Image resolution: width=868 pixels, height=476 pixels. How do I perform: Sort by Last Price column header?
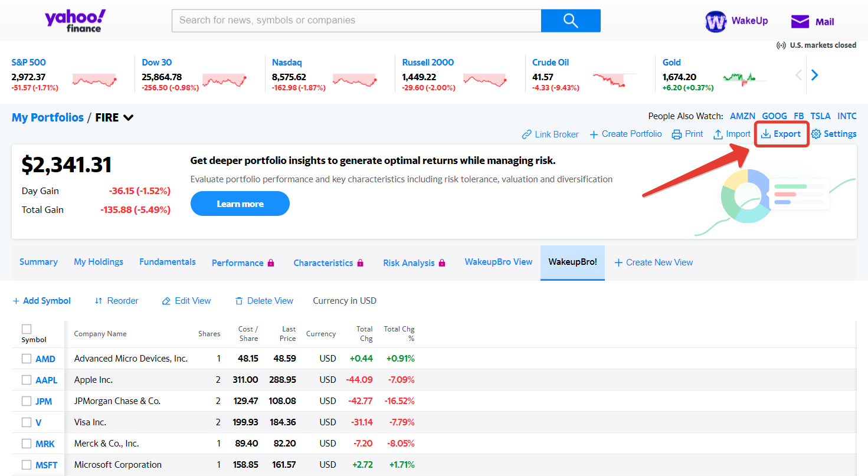[x=288, y=334]
